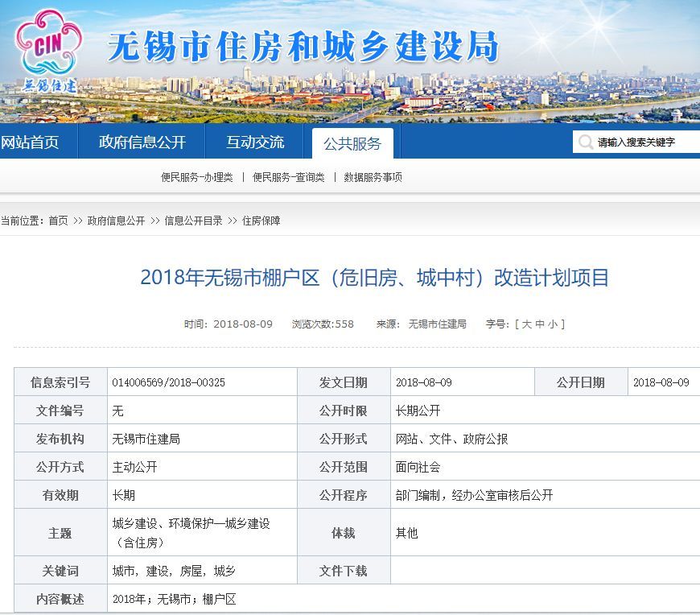Click the 公开日期 label cell
The width and height of the screenshot is (700, 615).
pos(581,382)
